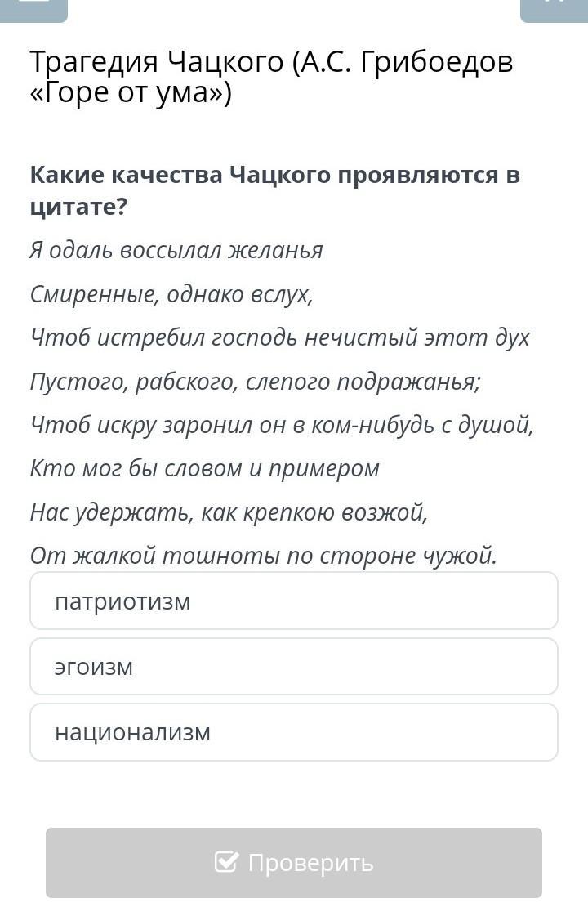588x916 pixels.
Task: Click the line От жалкой тошноты по стороне чужой
Action: [264, 556]
